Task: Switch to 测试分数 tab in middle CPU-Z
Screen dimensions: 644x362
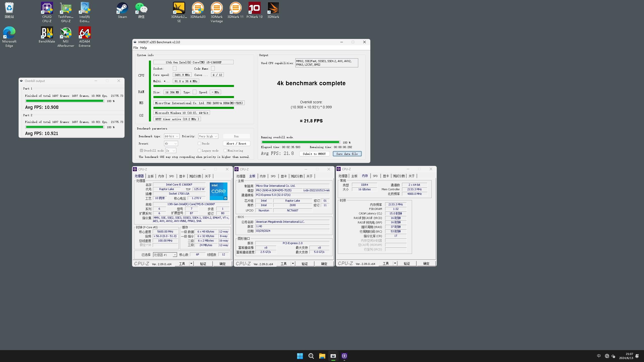Action: (297, 176)
